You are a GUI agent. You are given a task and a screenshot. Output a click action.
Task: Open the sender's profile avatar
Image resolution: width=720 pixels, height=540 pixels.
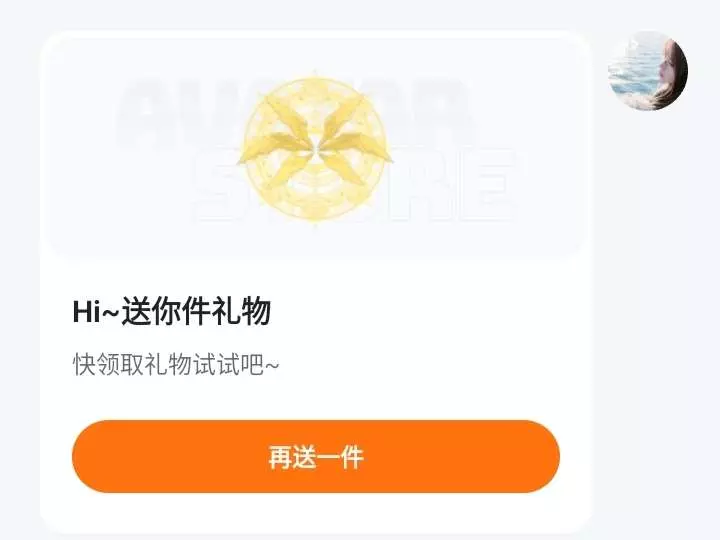(x=648, y=71)
